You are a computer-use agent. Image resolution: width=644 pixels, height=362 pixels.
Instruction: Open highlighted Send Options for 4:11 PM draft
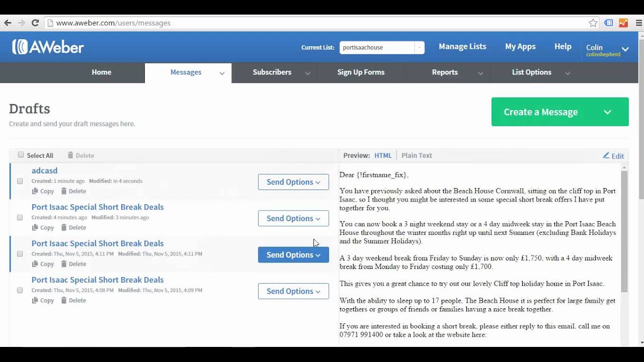[293, 255]
